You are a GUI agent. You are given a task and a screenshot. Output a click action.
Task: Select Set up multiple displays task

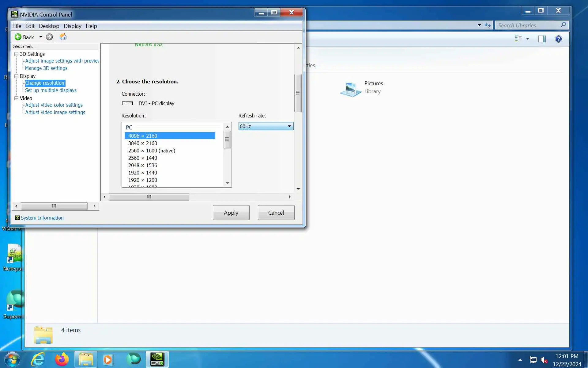click(51, 90)
